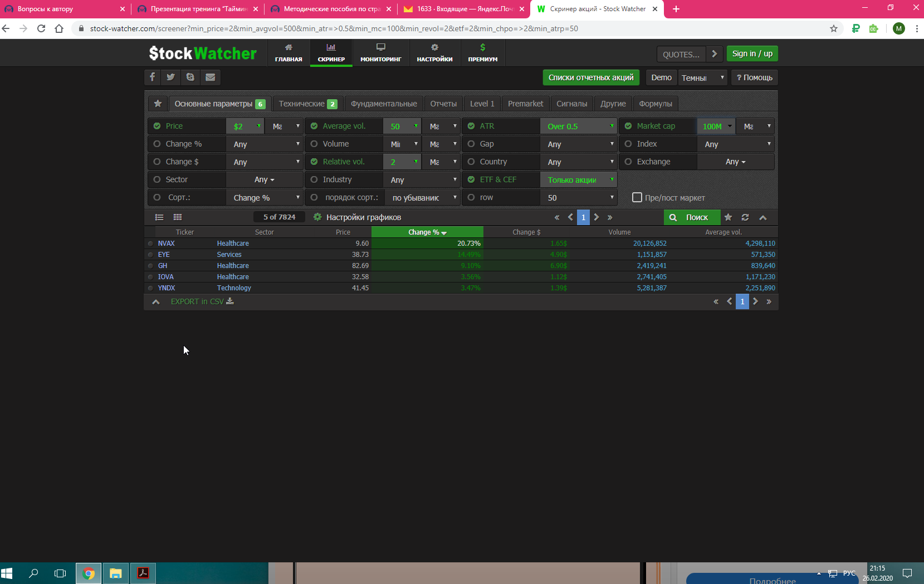The width and height of the screenshot is (924, 584).
Task: Open Country Any dropdown
Action: (x=579, y=162)
